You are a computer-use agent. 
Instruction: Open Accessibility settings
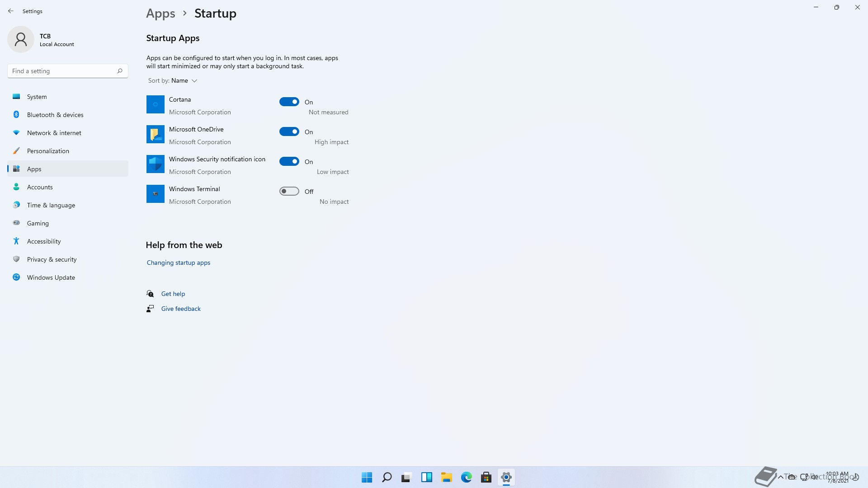[x=68, y=241]
